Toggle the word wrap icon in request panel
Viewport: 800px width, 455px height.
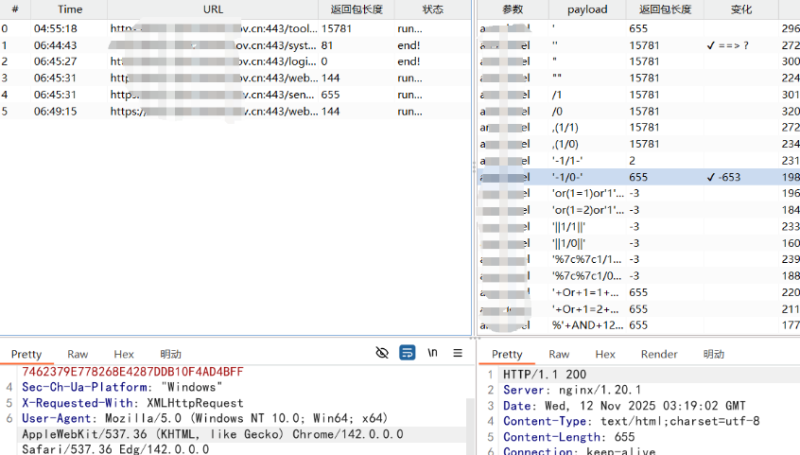[407, 352]
